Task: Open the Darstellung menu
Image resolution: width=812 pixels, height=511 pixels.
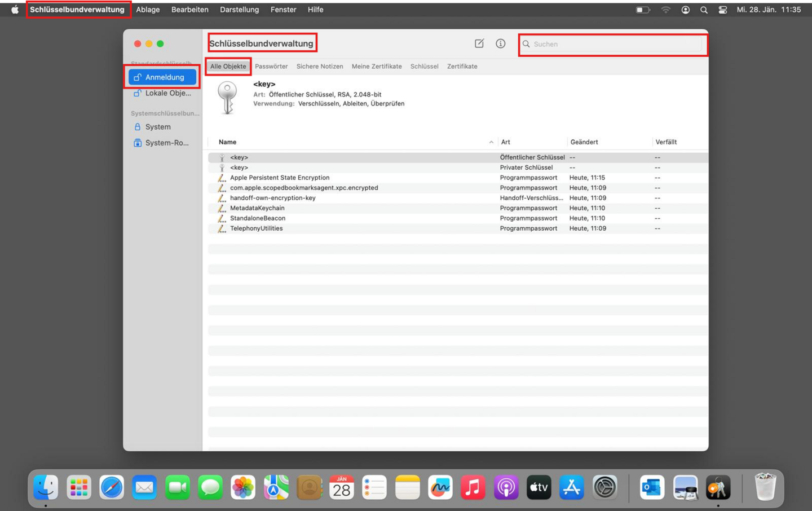Action: pos(239,10)
